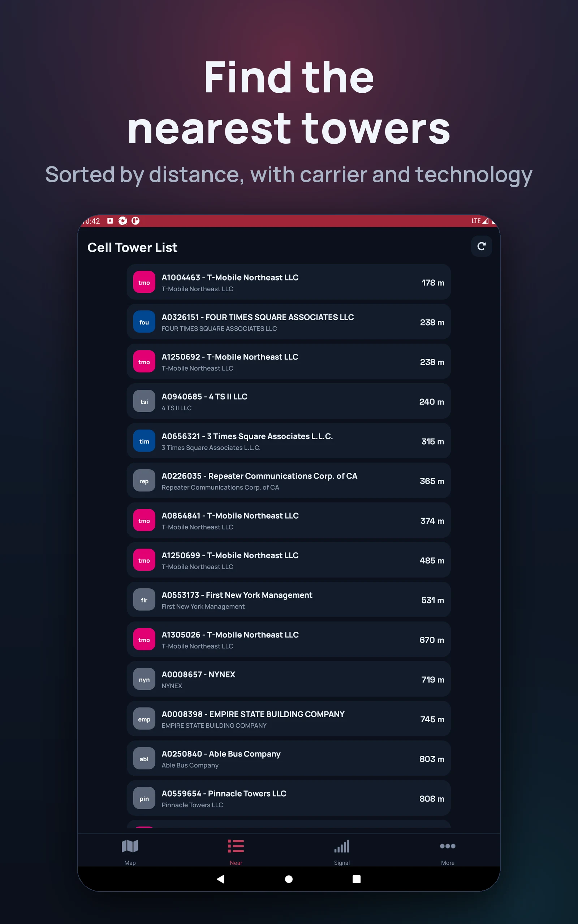Click the 178 m distance value
Viewport: 578px width, 924px height.
[x=433, y=283]
